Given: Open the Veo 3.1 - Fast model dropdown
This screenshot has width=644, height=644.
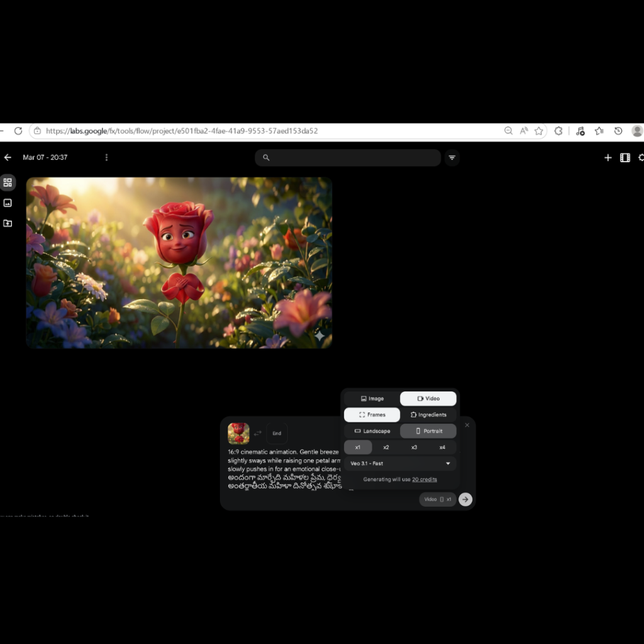Looking at the screenshot, I should point(401,464).
